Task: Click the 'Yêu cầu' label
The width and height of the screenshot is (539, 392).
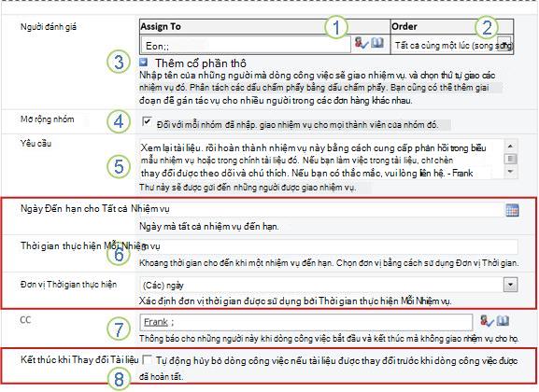Action: click(x=35, y=143)
